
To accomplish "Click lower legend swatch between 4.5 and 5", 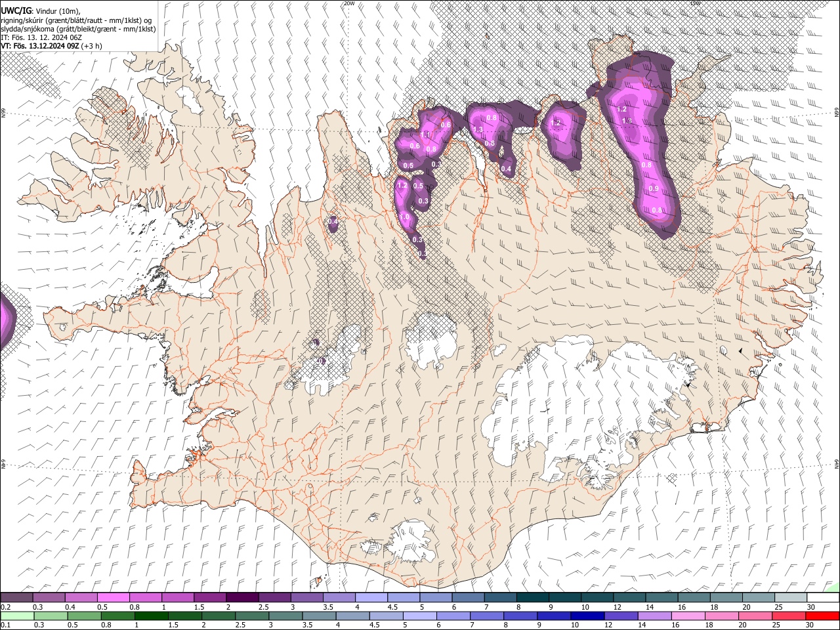I will [x=387, y=616].
